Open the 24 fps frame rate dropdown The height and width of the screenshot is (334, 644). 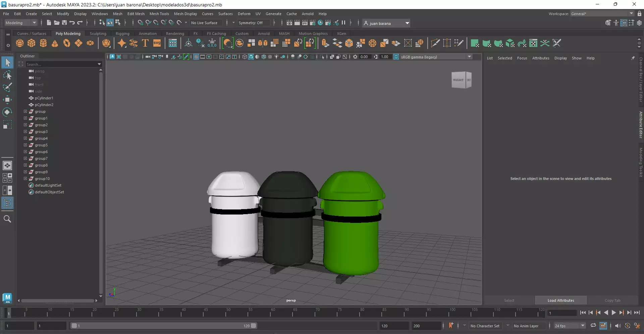570,326
